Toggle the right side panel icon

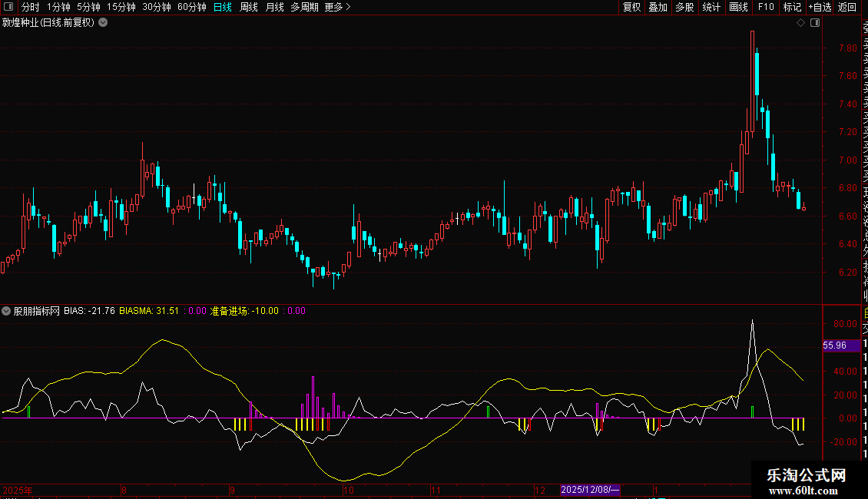click(815, 23)
